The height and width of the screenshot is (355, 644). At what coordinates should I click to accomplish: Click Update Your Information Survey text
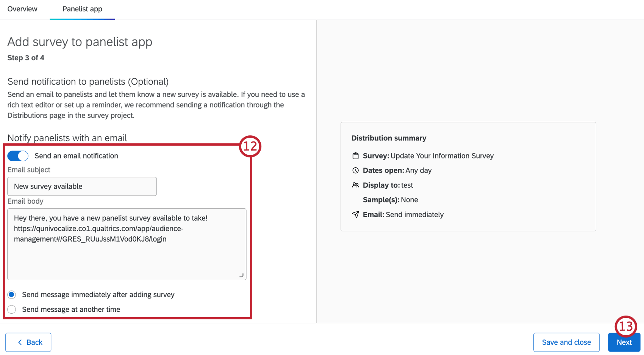442,156
